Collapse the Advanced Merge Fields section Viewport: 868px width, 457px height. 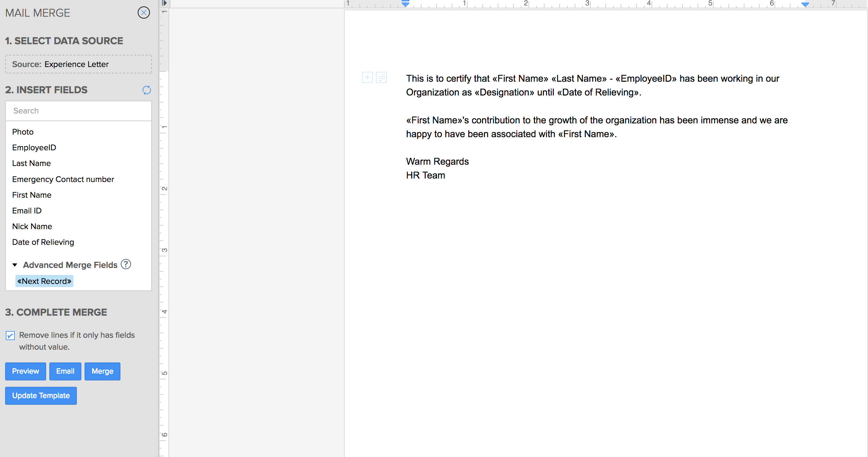15,265
